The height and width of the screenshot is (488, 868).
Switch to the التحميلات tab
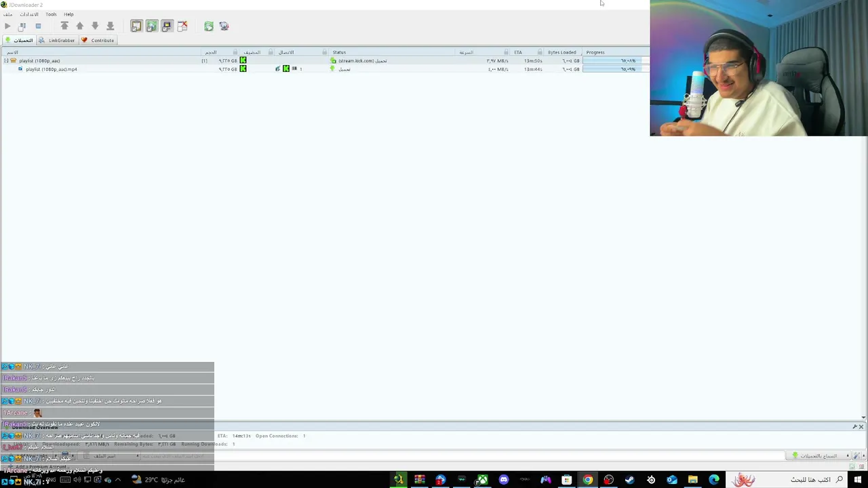click(x=19, y=40)
